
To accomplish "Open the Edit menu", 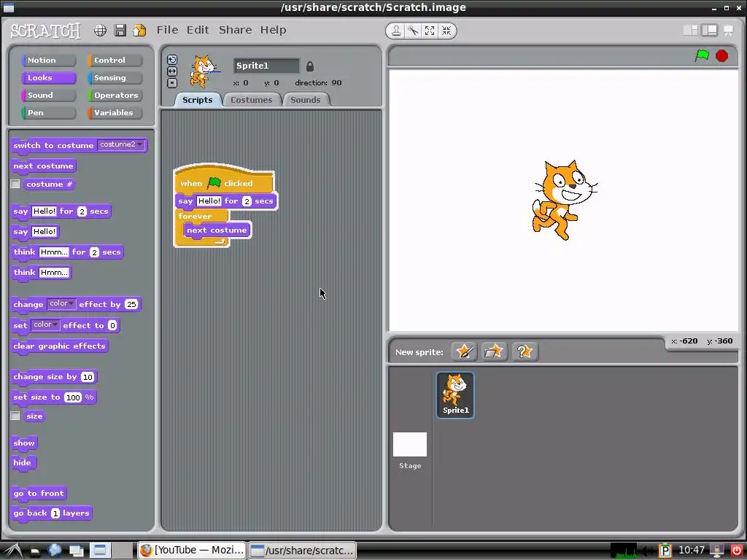I will pos(198,30).
